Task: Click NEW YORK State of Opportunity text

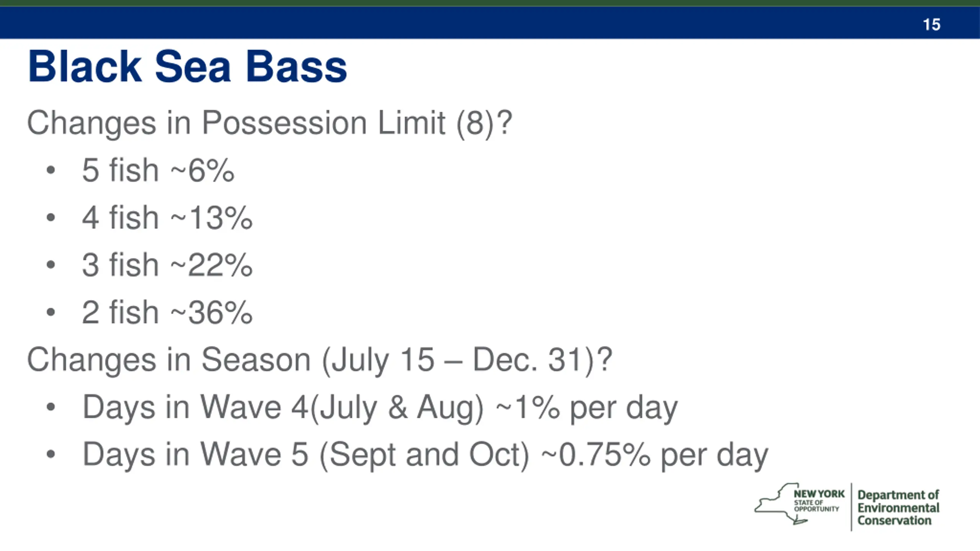Action: pyautogui.click(x=819, y=500)
